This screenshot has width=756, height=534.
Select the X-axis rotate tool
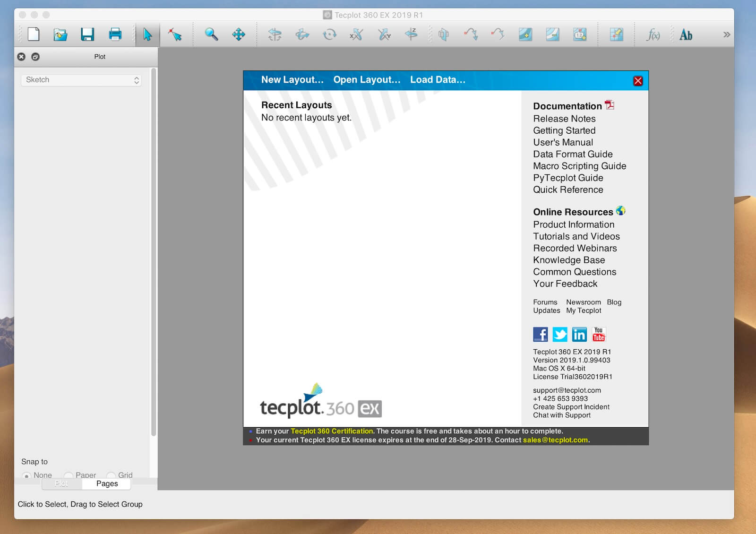click(x=356, y=34)
